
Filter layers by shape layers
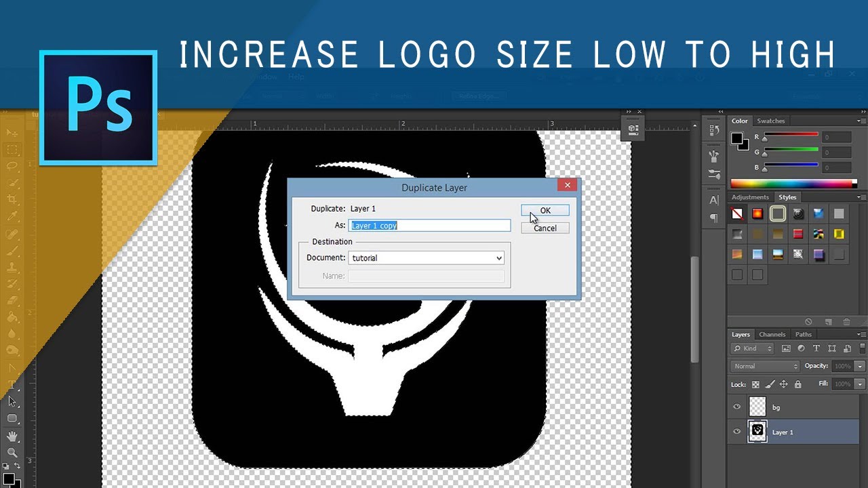click(x=831, y=348)
